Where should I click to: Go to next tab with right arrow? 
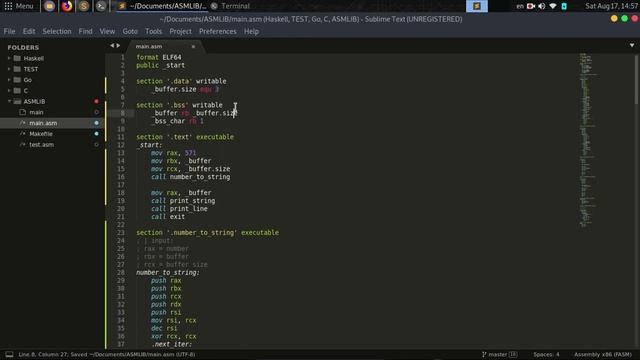118,46
